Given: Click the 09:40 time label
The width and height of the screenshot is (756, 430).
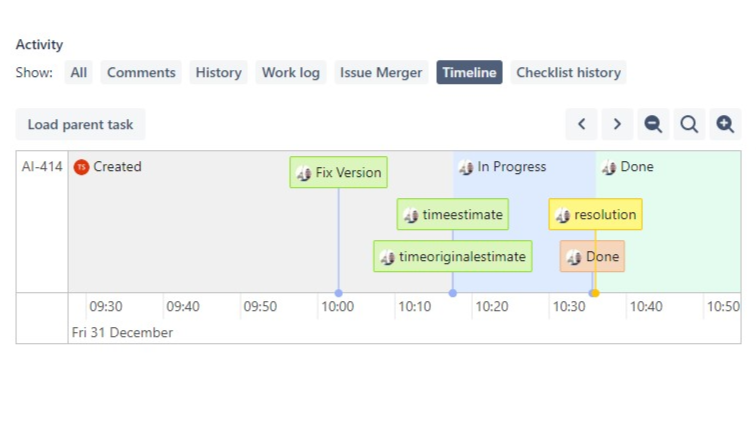Looking at the screenshot, I should tap(183, 307).
